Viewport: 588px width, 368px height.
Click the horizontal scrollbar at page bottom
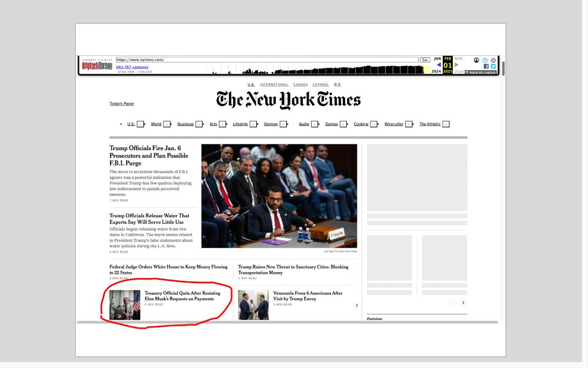coord(288,322)
